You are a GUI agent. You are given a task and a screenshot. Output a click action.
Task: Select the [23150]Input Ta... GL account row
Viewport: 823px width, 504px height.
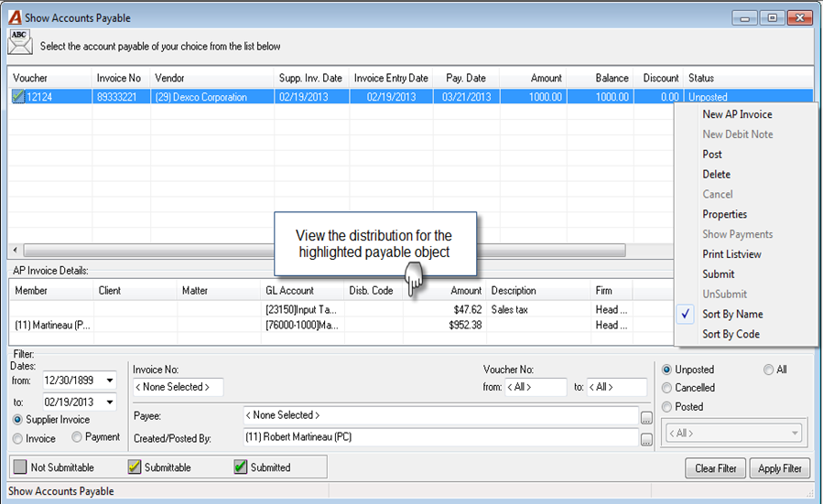point(301,309)
